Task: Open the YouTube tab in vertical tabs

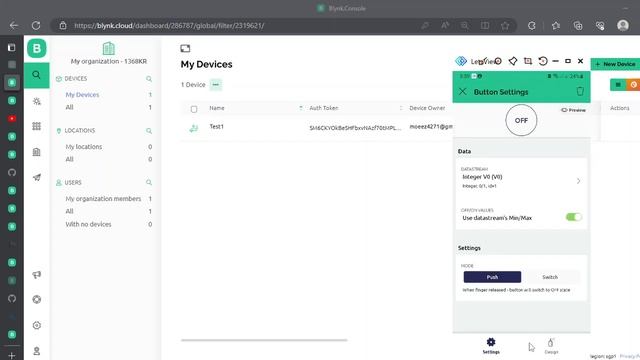Action: [12, 118]
